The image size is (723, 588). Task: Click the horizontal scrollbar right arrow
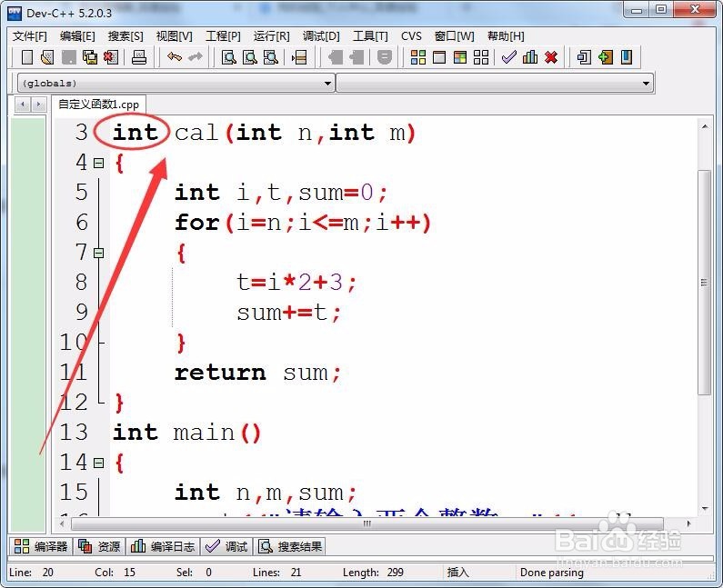(688, 523)
